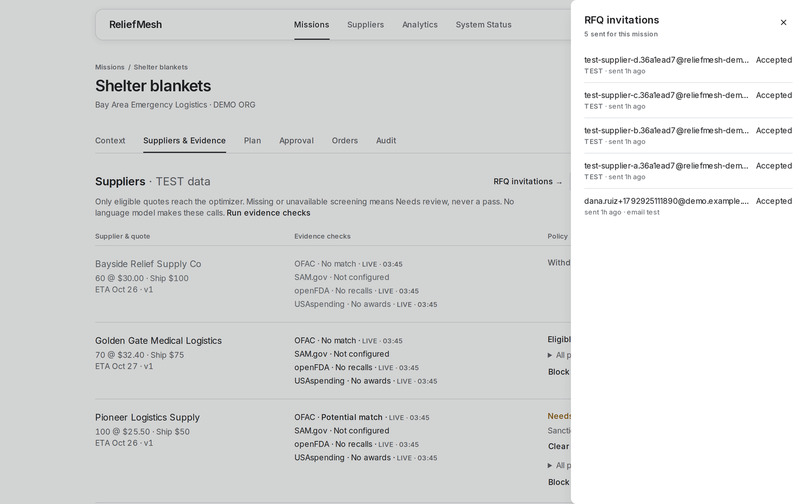Screen dimensions: 806x504
Task: Select the test-supplier-a invitation email
Action: [x=666, y=166]
